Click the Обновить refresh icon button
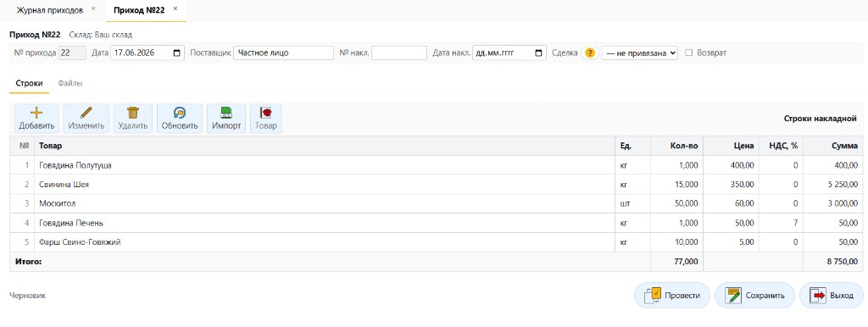 click(180, 119)
